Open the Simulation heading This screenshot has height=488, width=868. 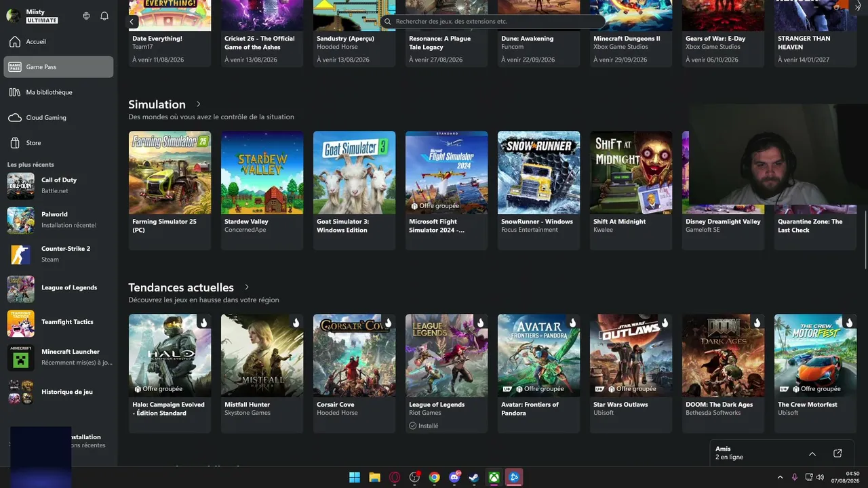pyautogui.click(x=157, y=104)
